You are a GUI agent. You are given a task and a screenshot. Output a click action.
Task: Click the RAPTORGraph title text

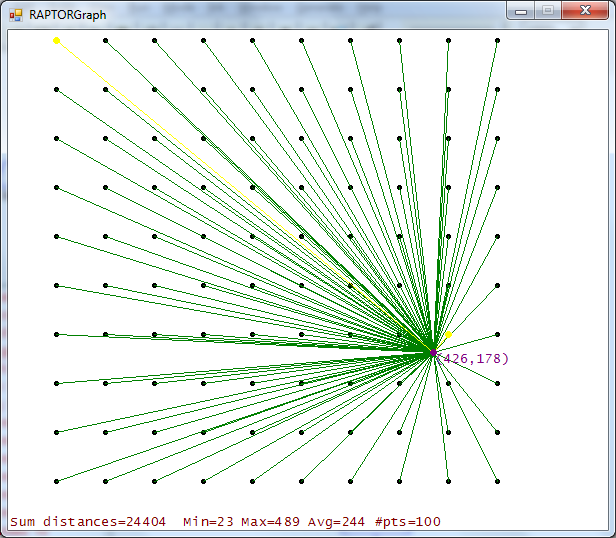click(x=67, y=15)
